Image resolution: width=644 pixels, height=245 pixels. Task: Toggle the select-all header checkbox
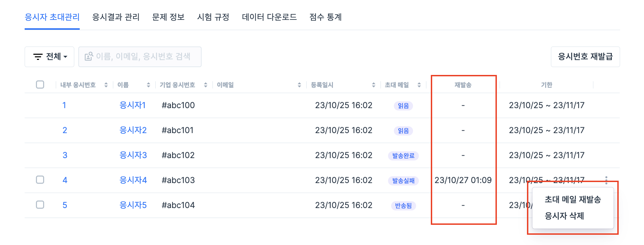click(x=40, y=85)
